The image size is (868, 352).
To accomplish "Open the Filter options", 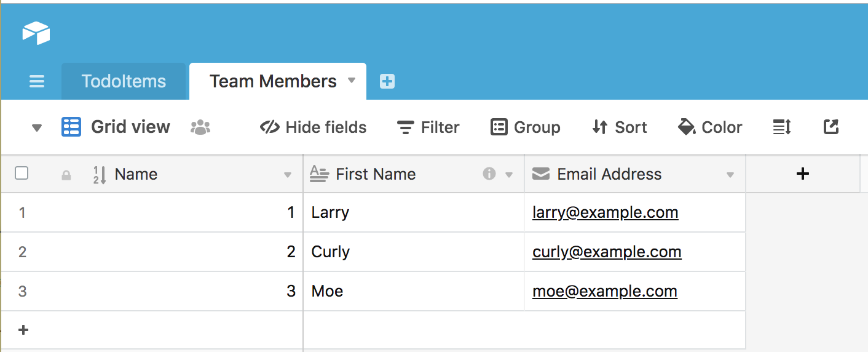I will (x=428, y=127).
